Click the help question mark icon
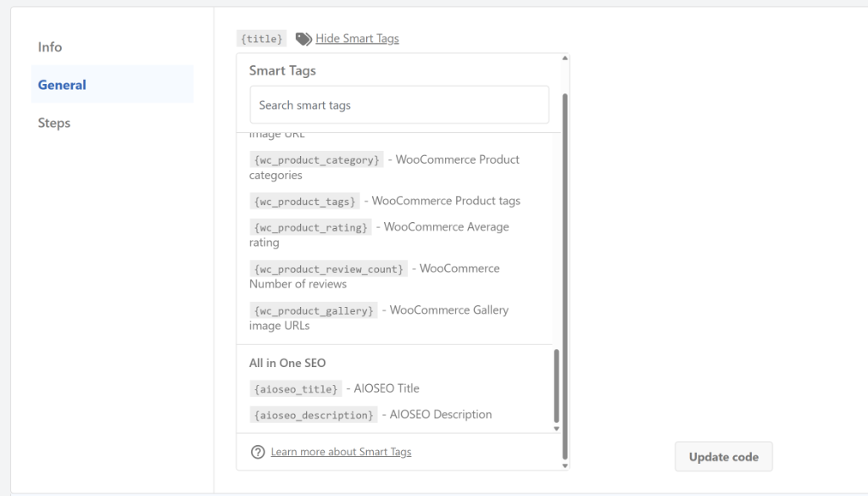Image resolution: width=868 pixels, height=496 pixels. pyautogui.click(x=258, y=452)
